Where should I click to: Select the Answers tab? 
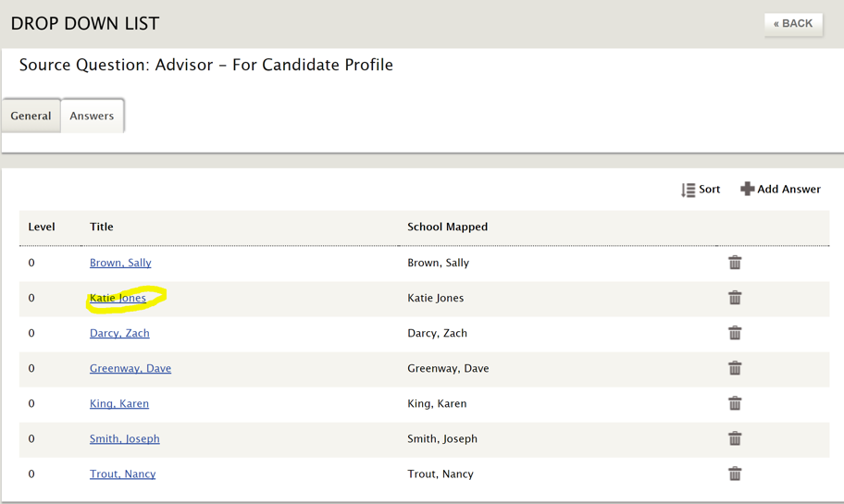coord(92,116)
